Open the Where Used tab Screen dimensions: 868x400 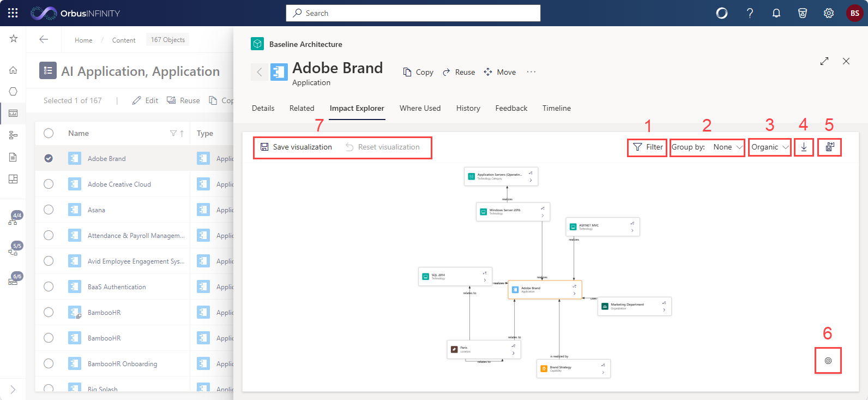pos(420,108)
